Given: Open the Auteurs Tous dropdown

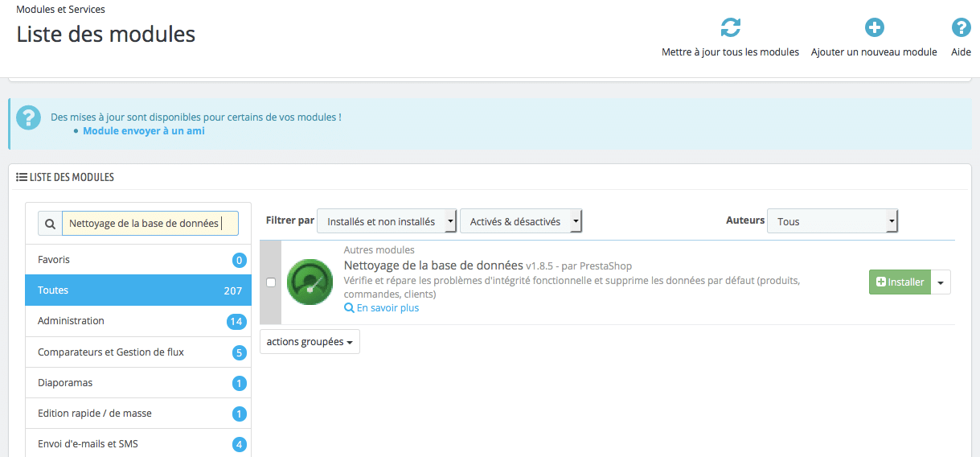Looking at the screenshot, I should coord(831,221).
